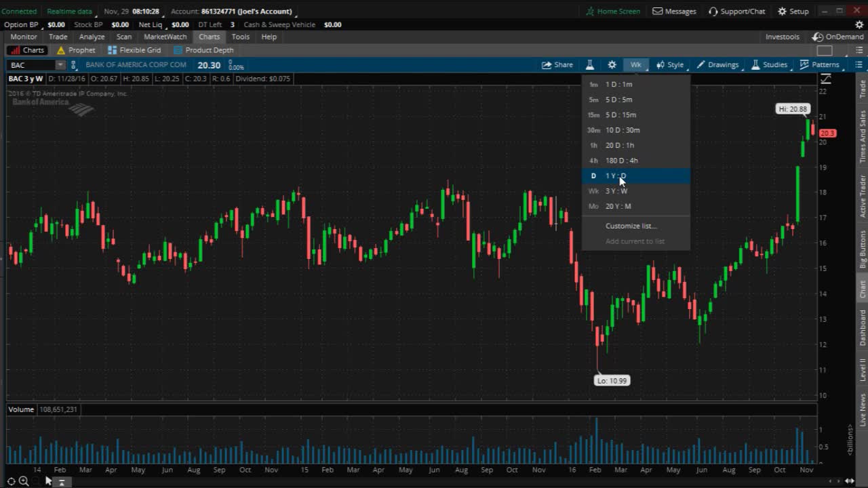
Task: Open Support/Chat headset
Action: [x=736, y=11]
